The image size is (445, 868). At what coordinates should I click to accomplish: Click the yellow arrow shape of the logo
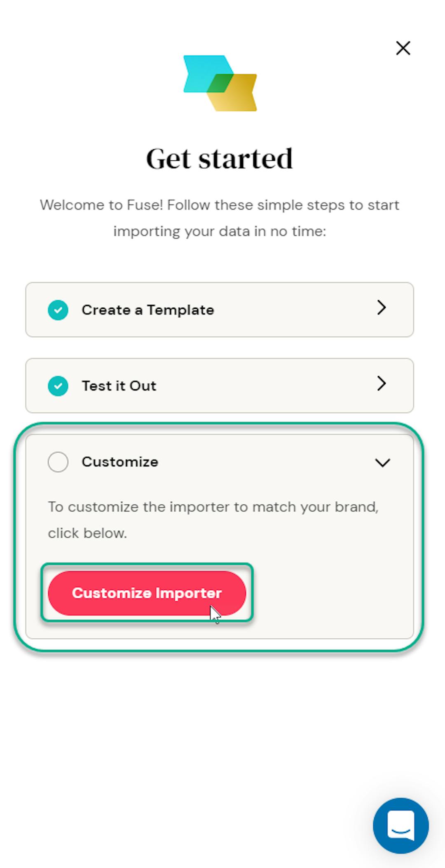(x=239, y=97)
